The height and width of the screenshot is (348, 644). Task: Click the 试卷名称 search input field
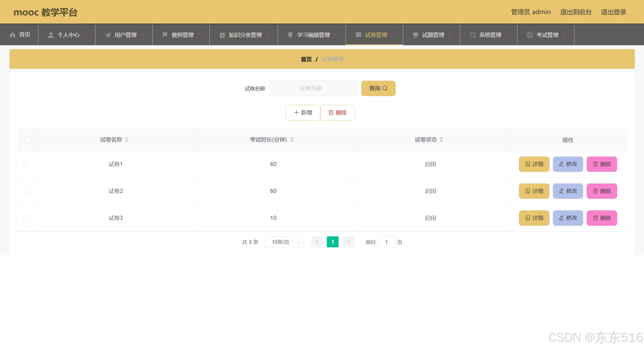(x=313, y=88)
